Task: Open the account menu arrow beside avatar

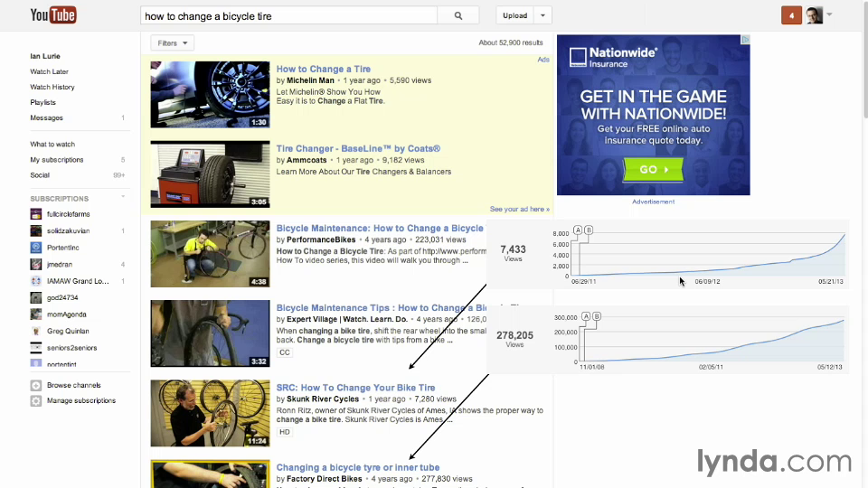Action: click(829, 14)
